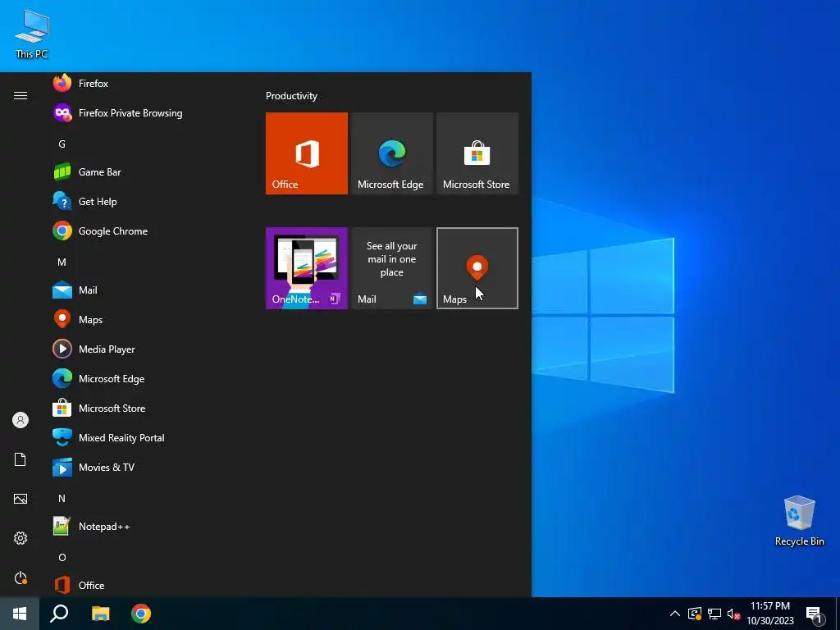
Task: Click the Microsoft Store tile
Action: coord(477,153)
